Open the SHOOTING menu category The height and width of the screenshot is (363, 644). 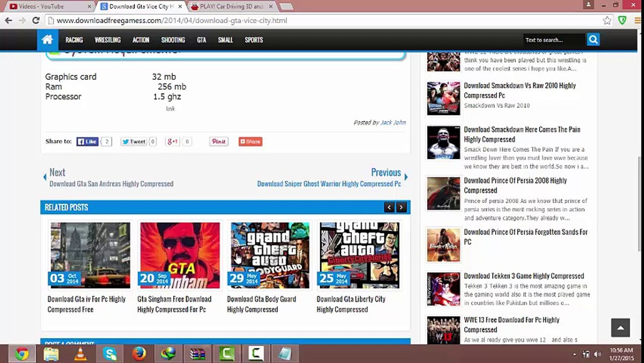173,40
